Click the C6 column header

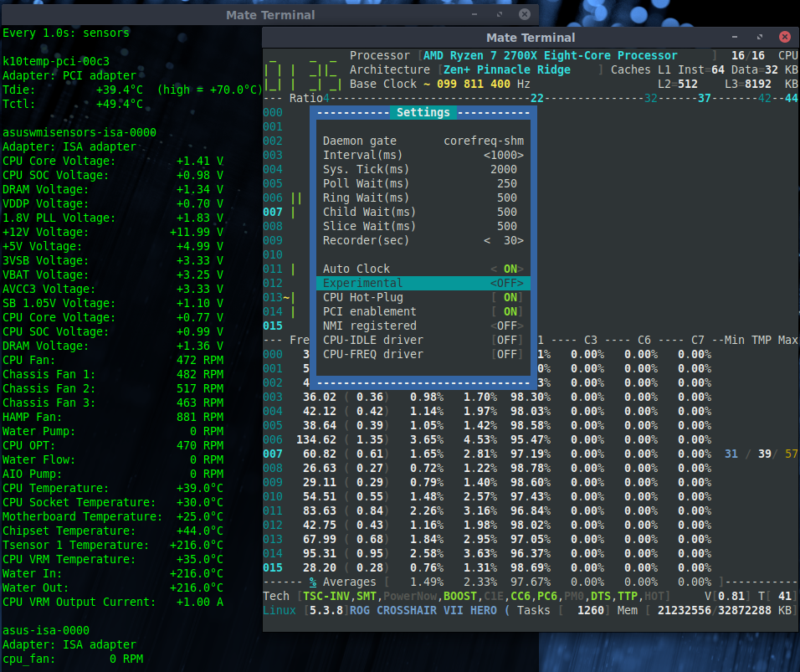tap(644, 341)
